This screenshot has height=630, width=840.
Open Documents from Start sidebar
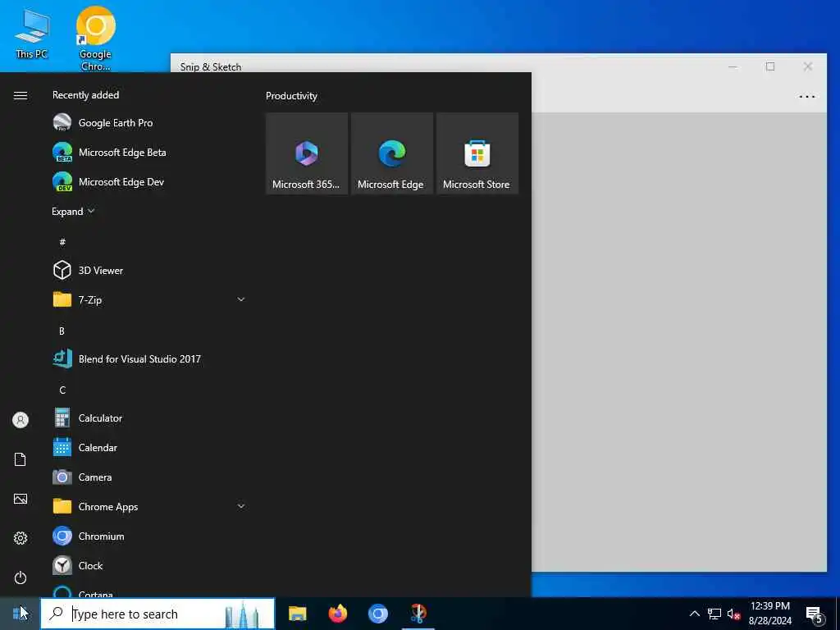point(21,459)
